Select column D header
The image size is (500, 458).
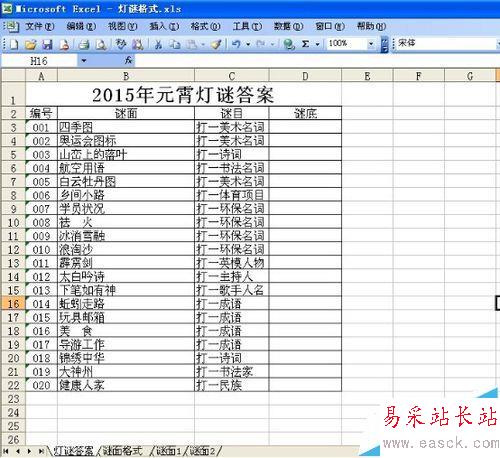click(305, 76)
